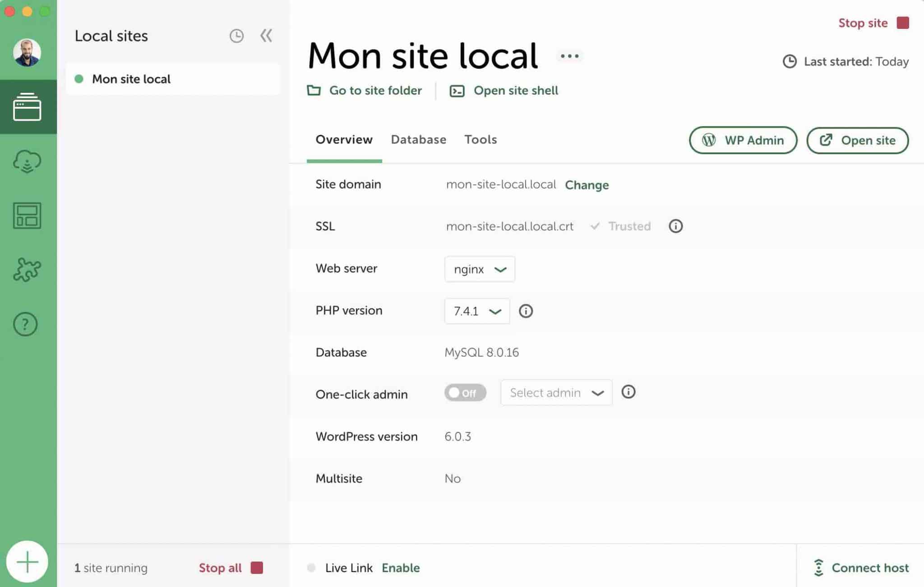Click the 1 site running status

[111, 568]
